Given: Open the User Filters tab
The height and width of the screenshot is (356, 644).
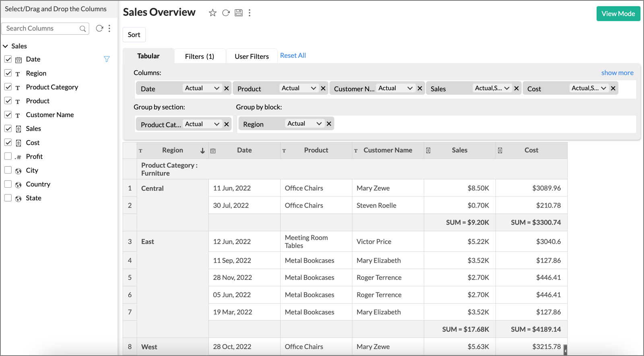Looking at the screenshot, I should 252,56.
